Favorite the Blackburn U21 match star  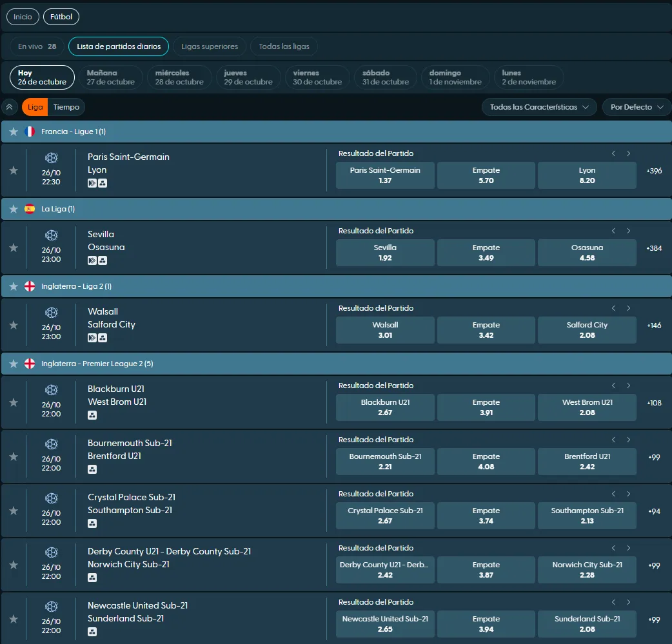14,402
